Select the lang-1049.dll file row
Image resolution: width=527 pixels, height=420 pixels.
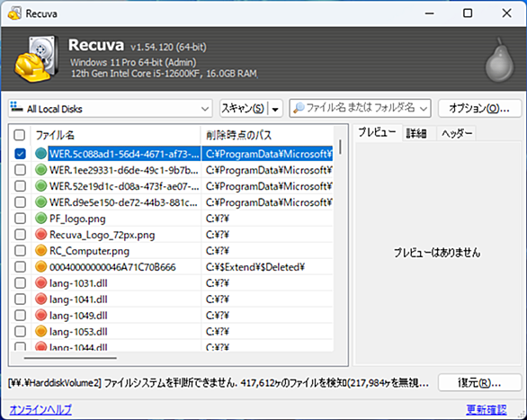172,315
